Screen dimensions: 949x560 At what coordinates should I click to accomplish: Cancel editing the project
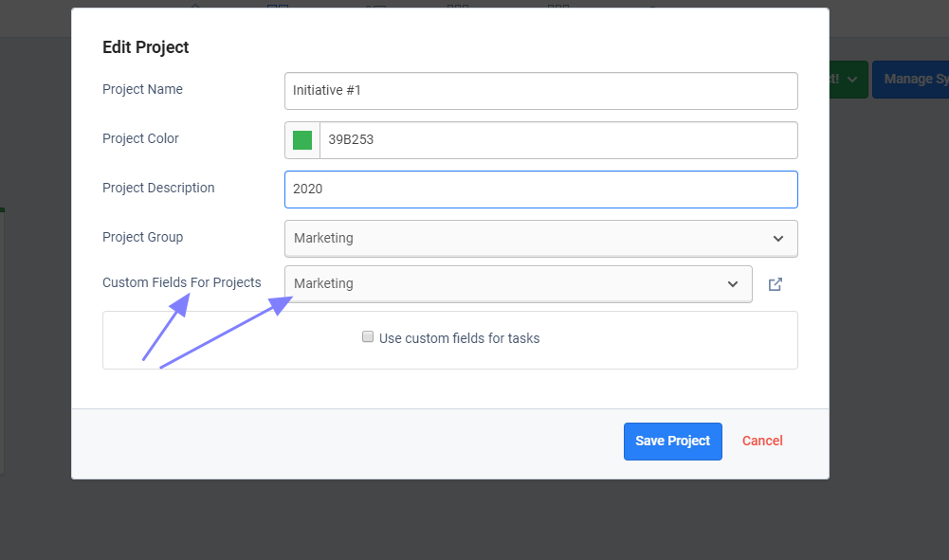[x=762, y=442]
